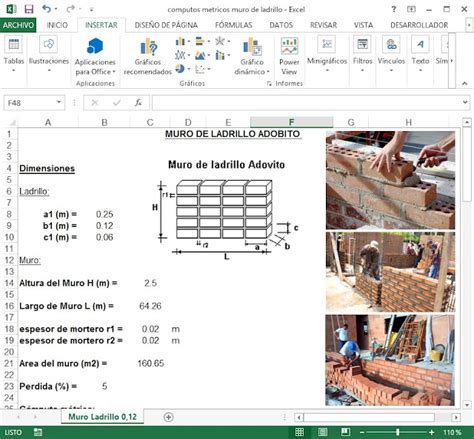Screen dimensions: 474x439
Task: Expand the Name Box dropdown
Action: pyautogui.click(x=59, y=102)
